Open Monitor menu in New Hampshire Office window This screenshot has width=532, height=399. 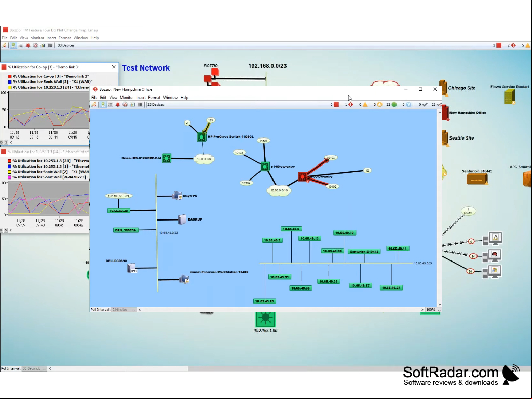(127, 98)
